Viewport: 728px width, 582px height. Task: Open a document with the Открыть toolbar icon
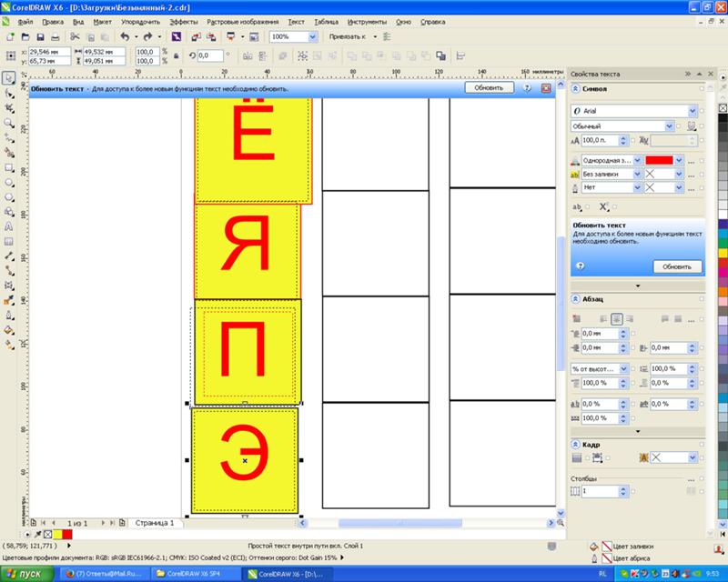pyautogui.click(x=25, y=35)
